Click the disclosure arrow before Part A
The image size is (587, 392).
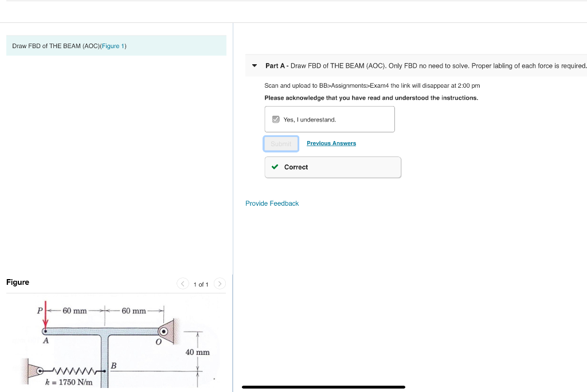[254, 65]
